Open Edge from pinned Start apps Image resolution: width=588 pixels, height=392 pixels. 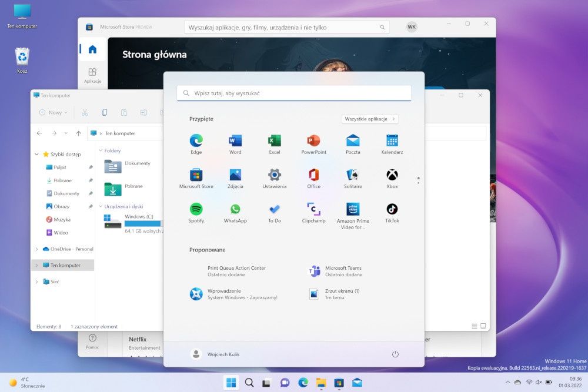[x=196, y=144]
